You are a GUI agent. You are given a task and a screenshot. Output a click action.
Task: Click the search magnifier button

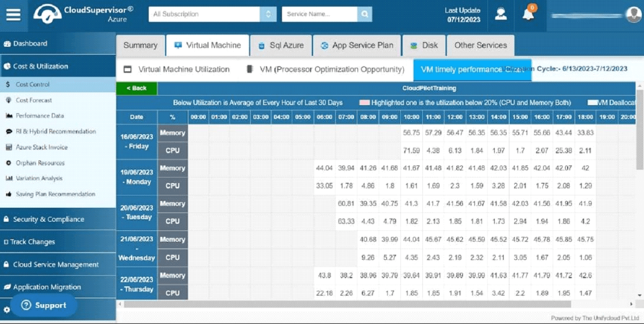point(365,14)
